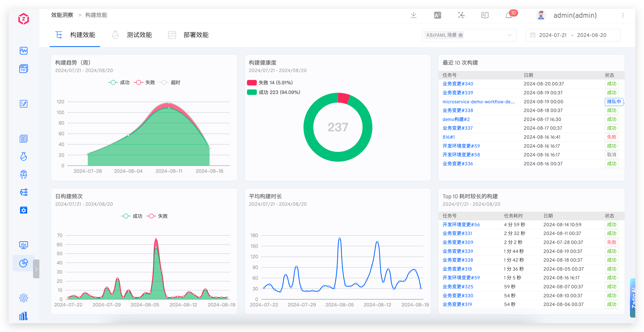Open the K8sYAML 场景 scene dropdown
644x332 pixels.
(509, 35)
